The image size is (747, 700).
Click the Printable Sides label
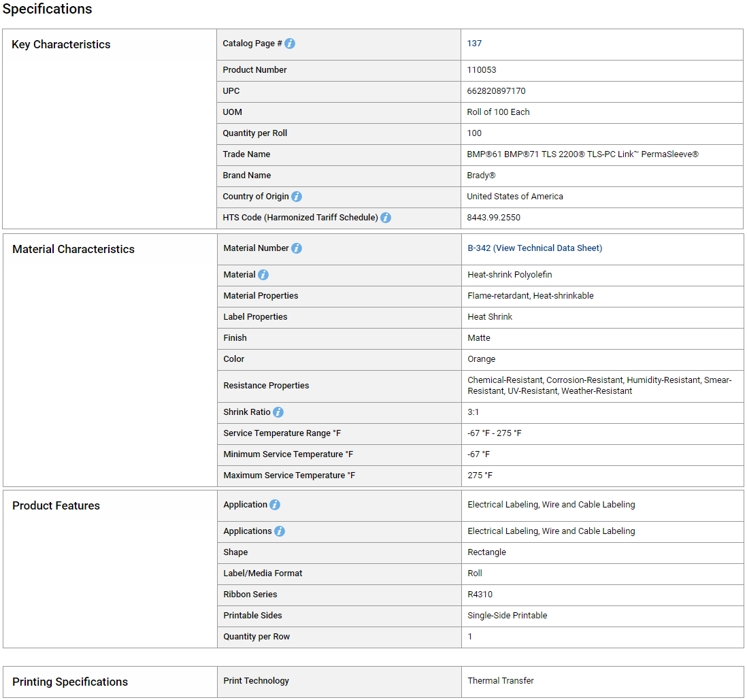252,616
